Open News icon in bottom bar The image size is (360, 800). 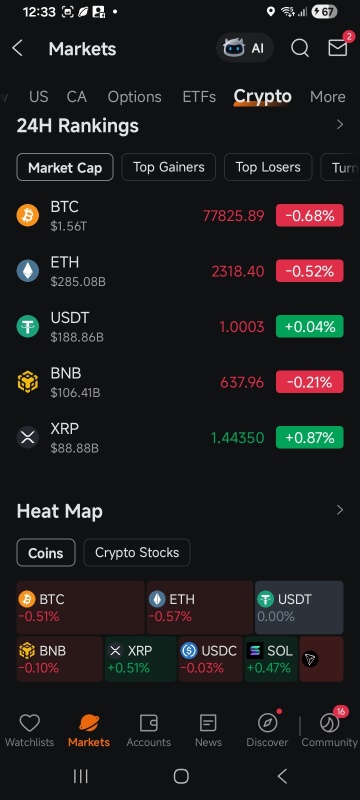click(208, 723)
